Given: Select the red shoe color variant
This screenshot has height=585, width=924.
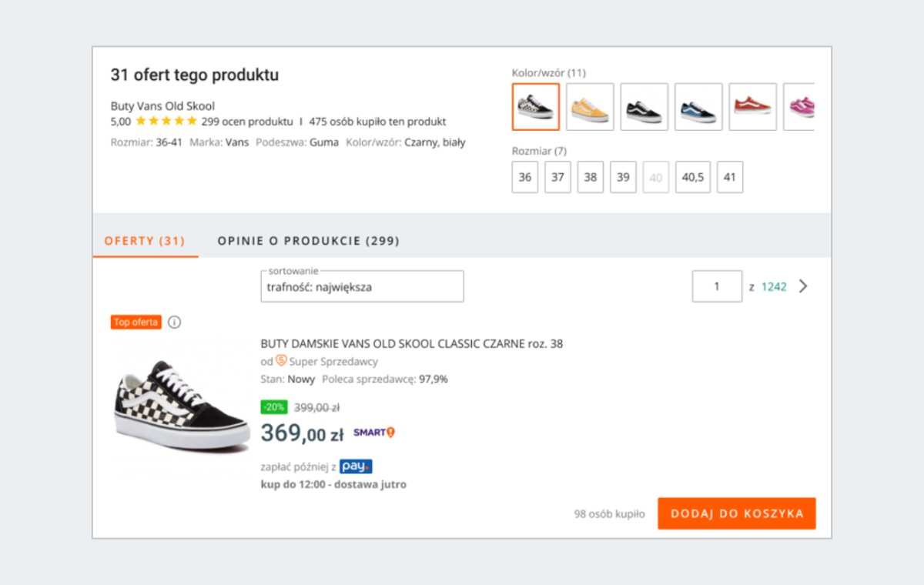Looking at the screenshot, I should (x=752, y=107).
